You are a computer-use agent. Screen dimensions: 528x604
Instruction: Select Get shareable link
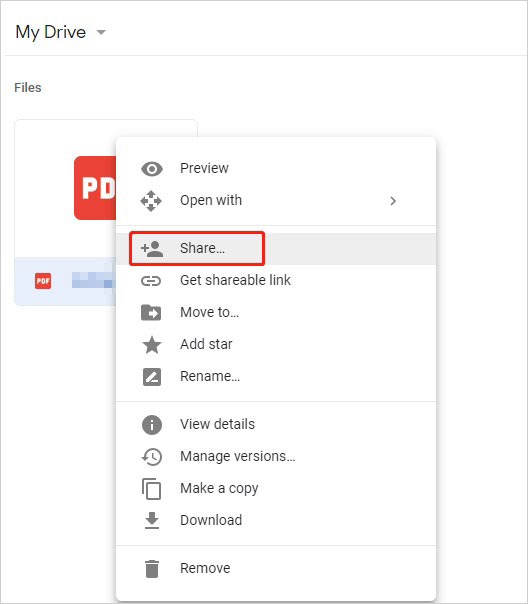pos(276,280)
